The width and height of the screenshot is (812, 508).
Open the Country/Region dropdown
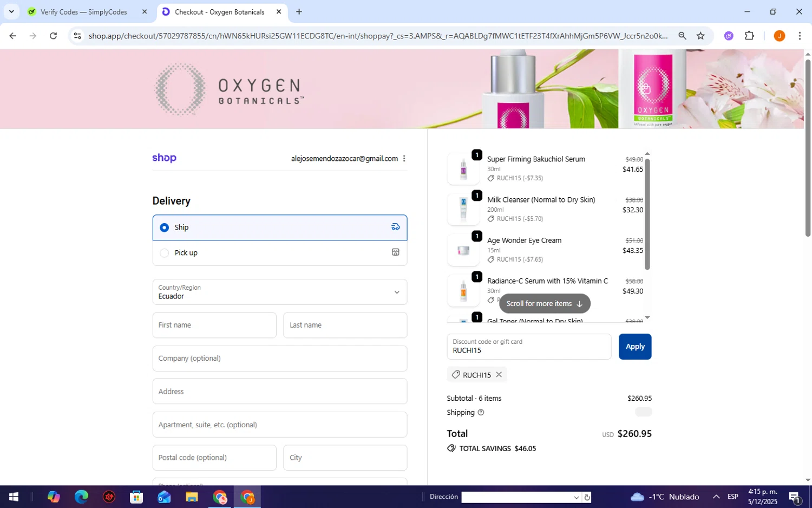[x=280, y=292]
